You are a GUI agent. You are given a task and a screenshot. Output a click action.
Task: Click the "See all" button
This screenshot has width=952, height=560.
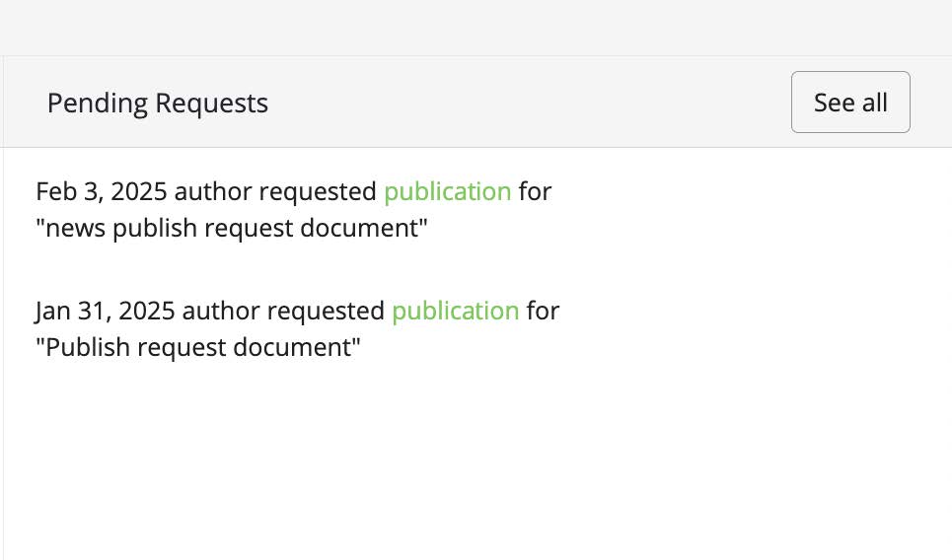point(850,103)
